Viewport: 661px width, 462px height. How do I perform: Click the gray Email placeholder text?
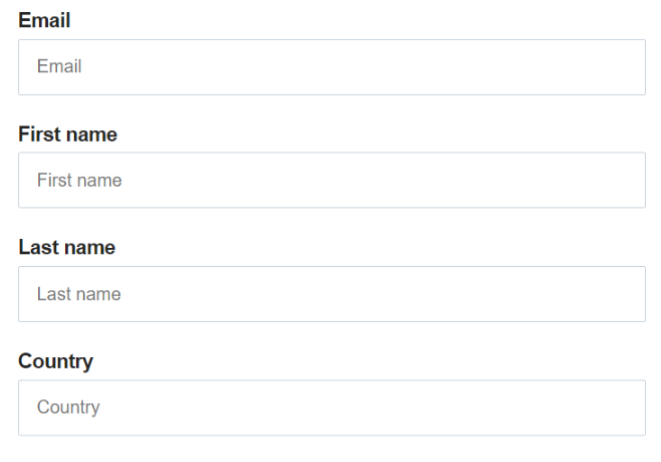click(x=59, y=66)
